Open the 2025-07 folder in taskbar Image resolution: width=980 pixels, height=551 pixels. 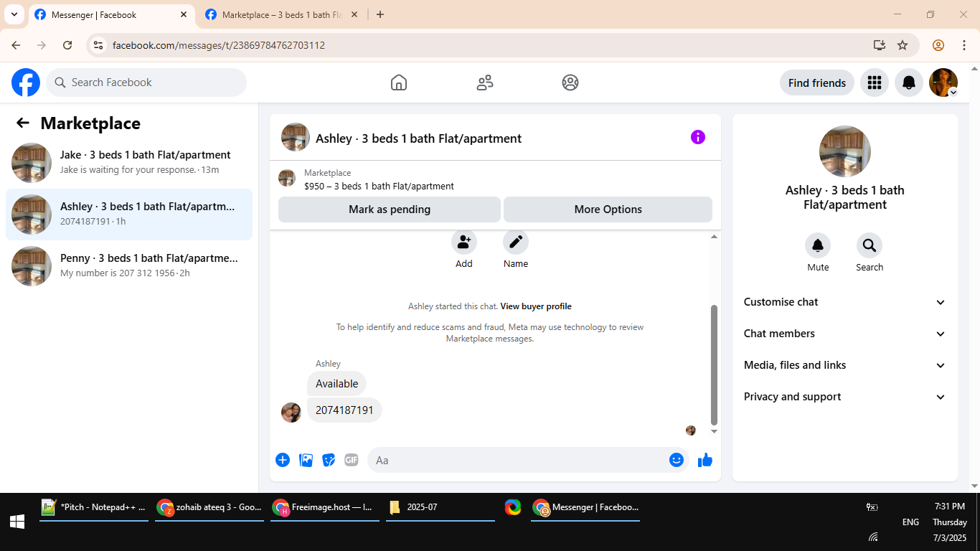pyautogui.click(x=440, y=507)
